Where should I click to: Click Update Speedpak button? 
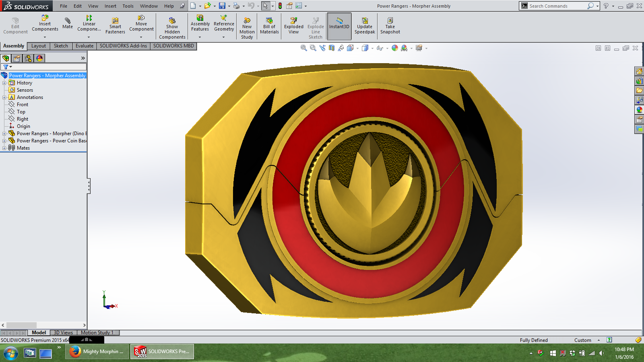[365, 26]
